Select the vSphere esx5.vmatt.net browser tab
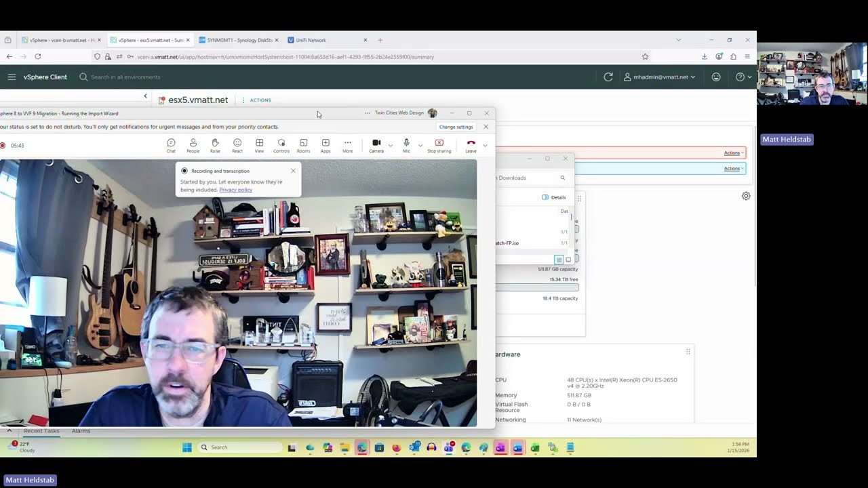Screen dimensions: 868x488 coord(149,40)
